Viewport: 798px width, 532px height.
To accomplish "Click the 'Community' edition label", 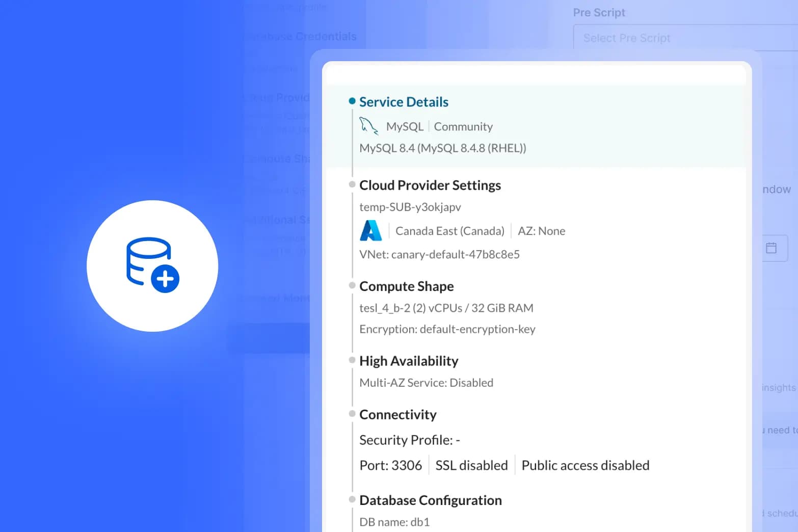I will (x=463, y=126).
